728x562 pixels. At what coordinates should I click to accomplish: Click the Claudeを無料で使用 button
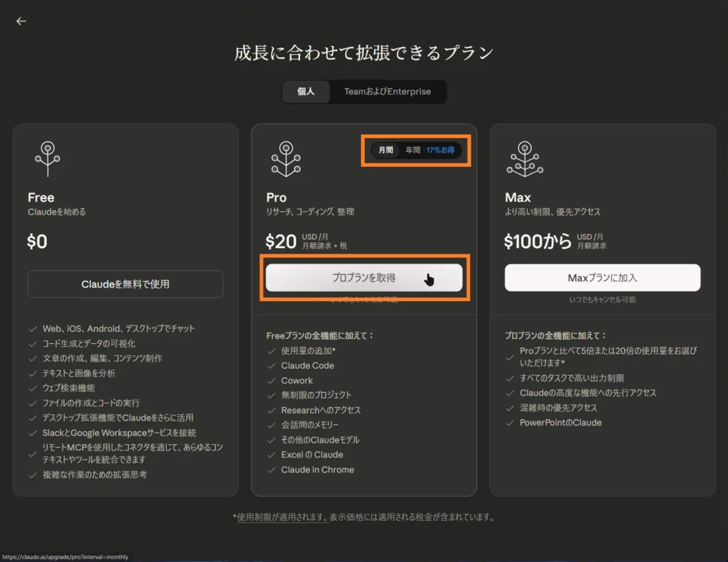pos(125,283)
